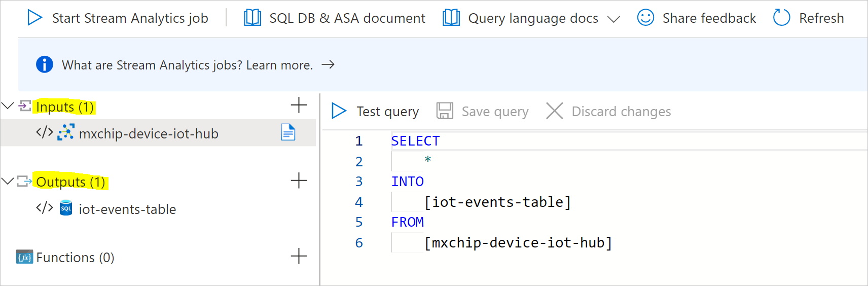Add a new input with plus icon
The image size is (868, 286).
[x=299, y=105]
